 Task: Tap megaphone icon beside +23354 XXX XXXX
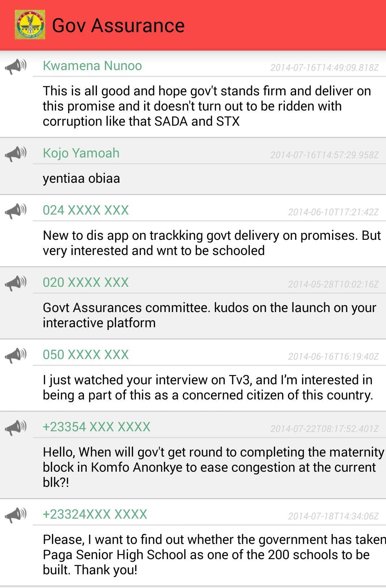[x=16, y=428]
